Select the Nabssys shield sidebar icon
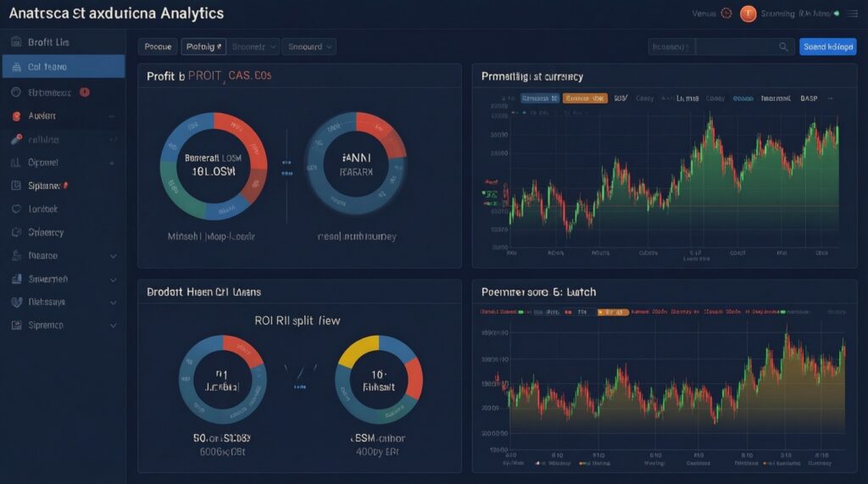868x484 pixels. click(x=17, y=302)
